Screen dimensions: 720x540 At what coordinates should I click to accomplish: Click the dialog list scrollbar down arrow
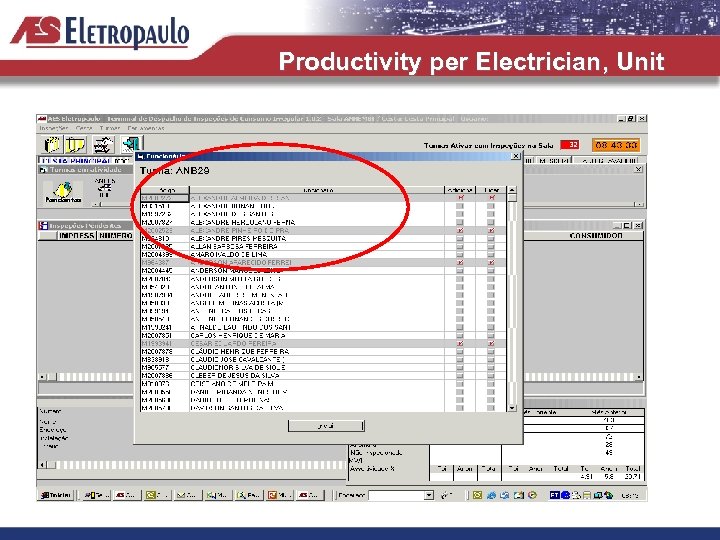pyautogui.click(x=512, y=408)
